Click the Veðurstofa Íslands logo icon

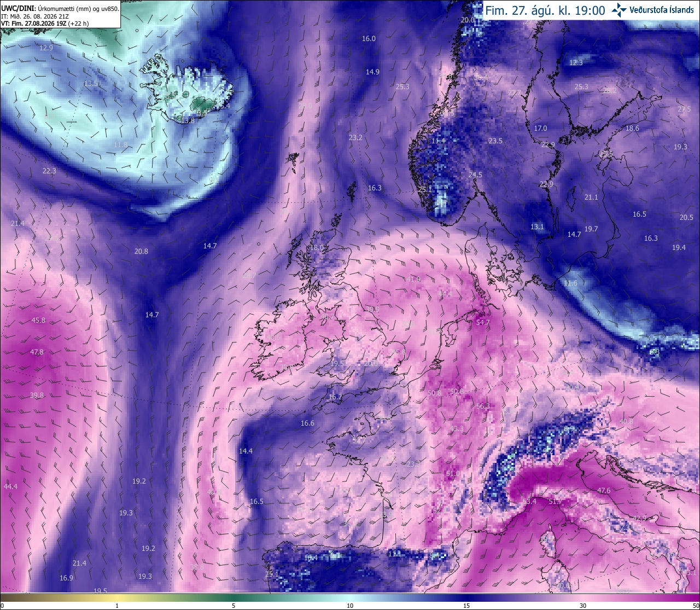coord(619,10)
